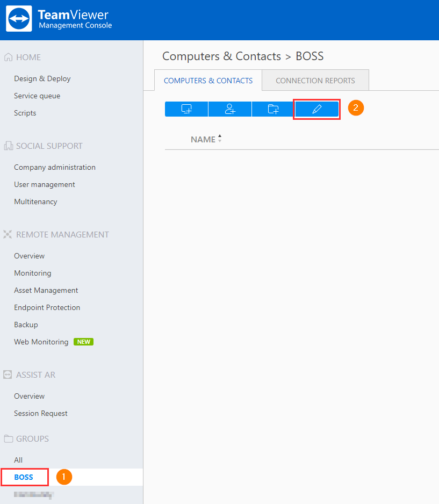Click the Add computer icon
Screen dimensions: 439x504
click(x=186, y=109)
